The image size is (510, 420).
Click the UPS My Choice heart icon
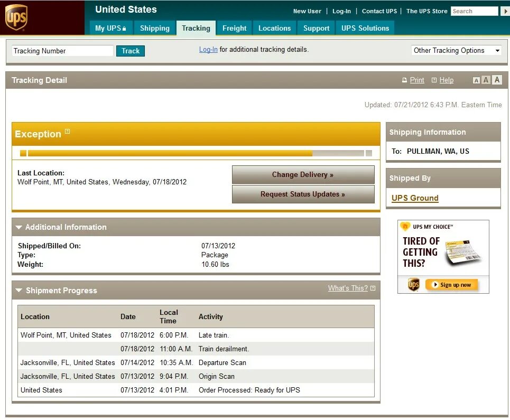pyautogui.click(x=405, y=226)
